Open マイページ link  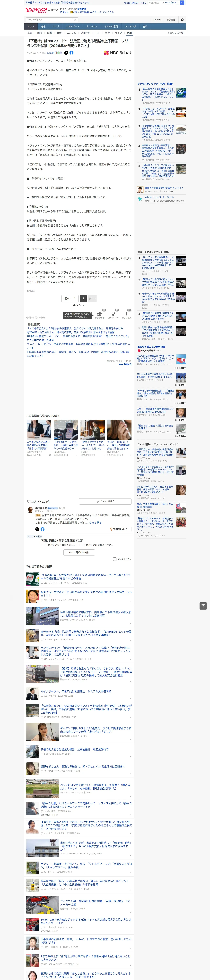157,19
